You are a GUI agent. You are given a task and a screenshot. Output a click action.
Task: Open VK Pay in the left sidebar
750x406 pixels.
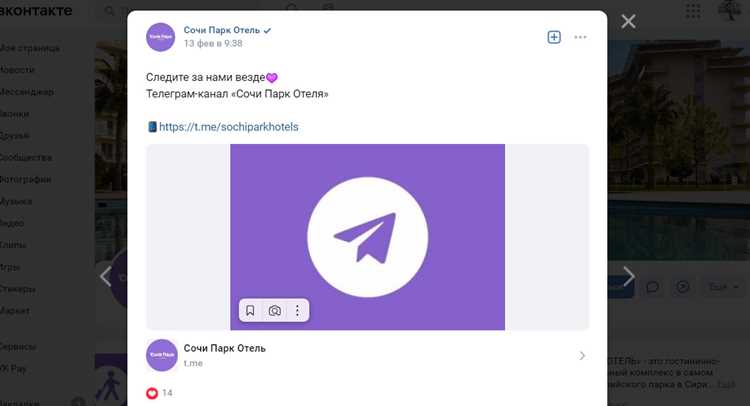point(13,369)
